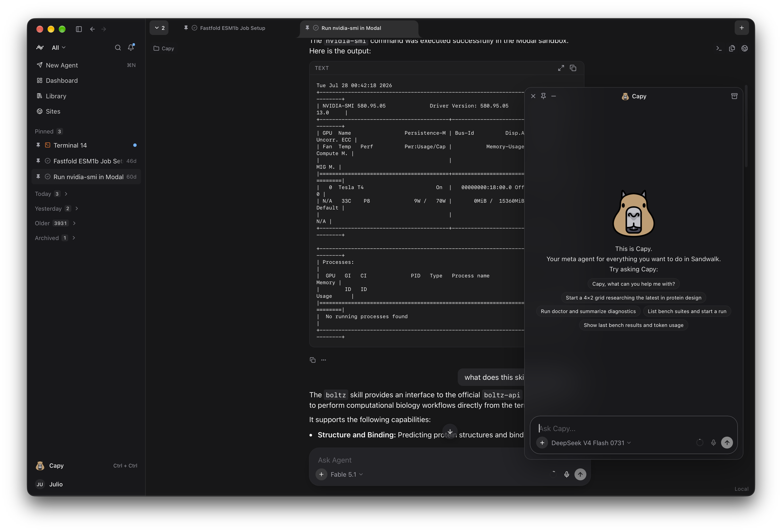
Task: Open the notifications bell
Action: tap(131, 47)
